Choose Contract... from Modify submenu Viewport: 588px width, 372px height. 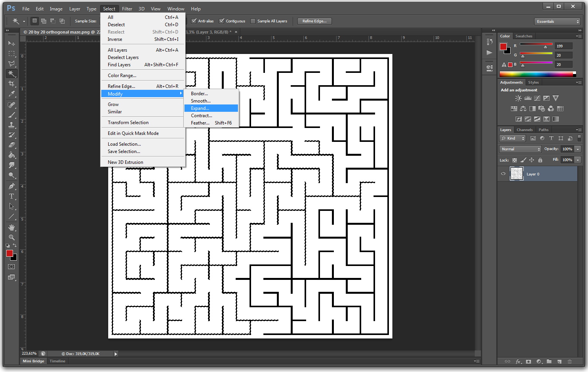[x=211, y=116]
